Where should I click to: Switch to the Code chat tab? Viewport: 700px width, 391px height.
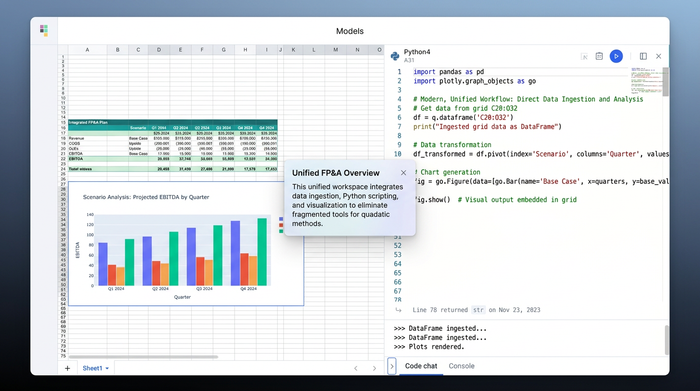coord(421,366)
